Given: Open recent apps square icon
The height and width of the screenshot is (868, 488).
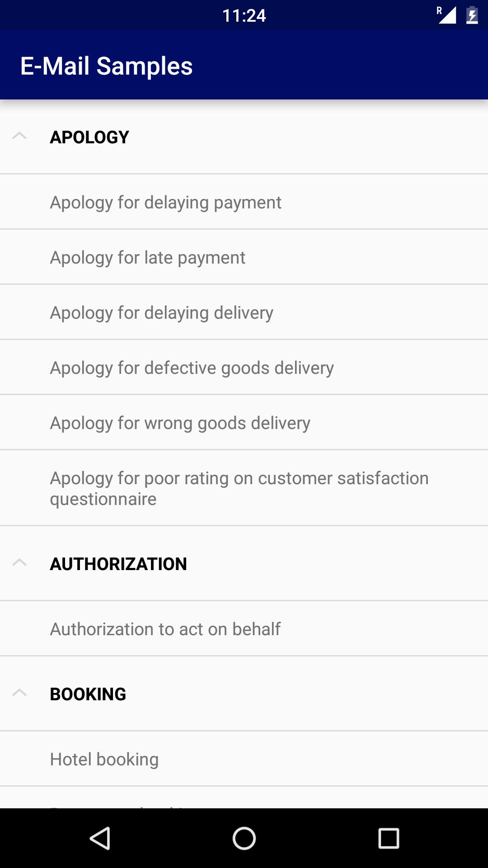Looking at the screenshot, I should [x=389, y=839].
